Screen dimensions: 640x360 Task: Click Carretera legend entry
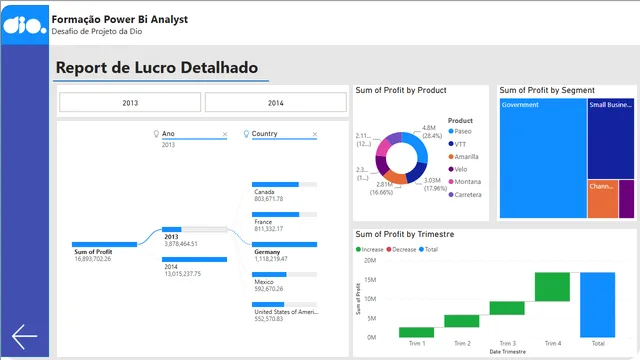point(465,195)
